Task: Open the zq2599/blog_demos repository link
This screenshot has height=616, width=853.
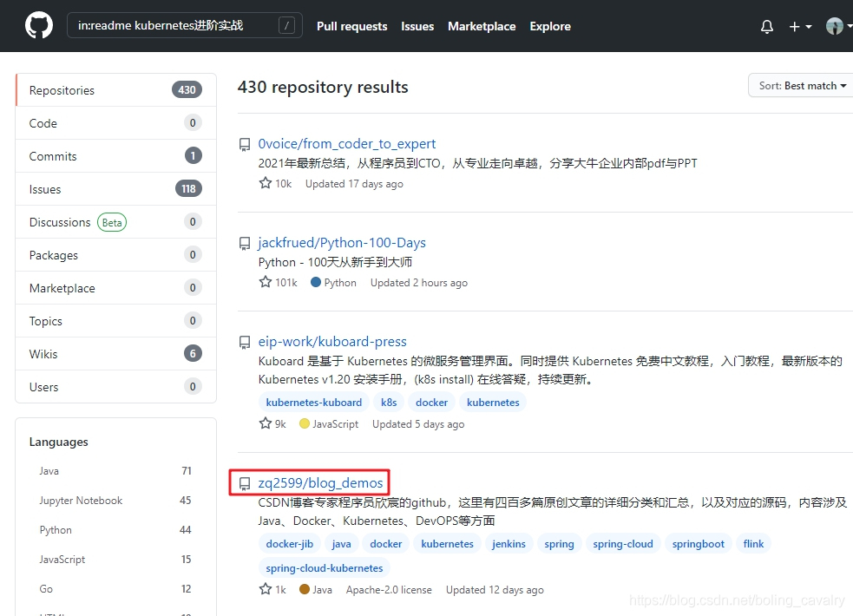Action: (x=320, y=482)
